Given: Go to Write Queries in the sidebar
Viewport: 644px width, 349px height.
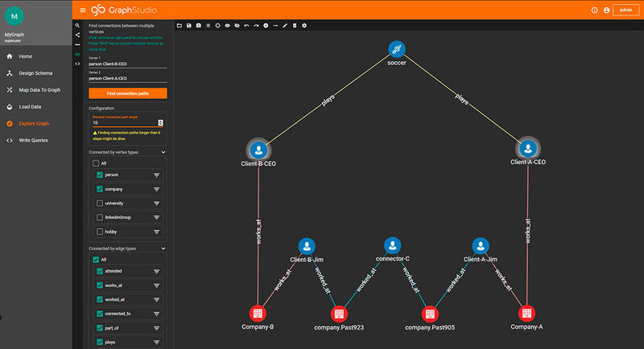Looking at the screenshot, I should point(36,140).
